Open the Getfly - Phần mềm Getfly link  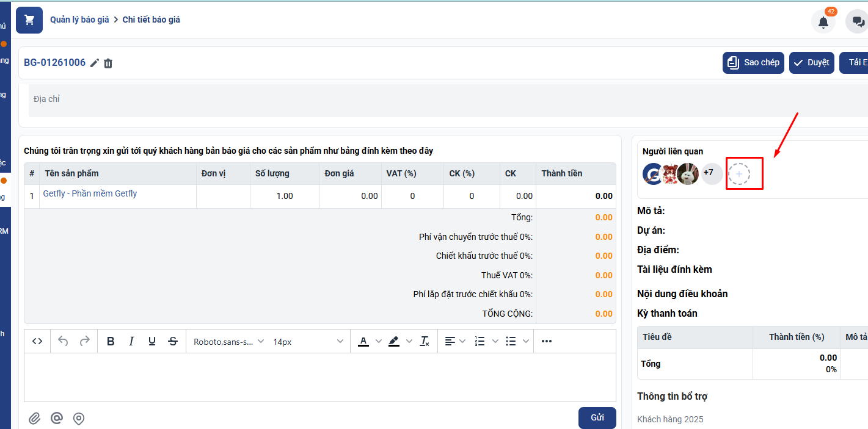point(90,193)
